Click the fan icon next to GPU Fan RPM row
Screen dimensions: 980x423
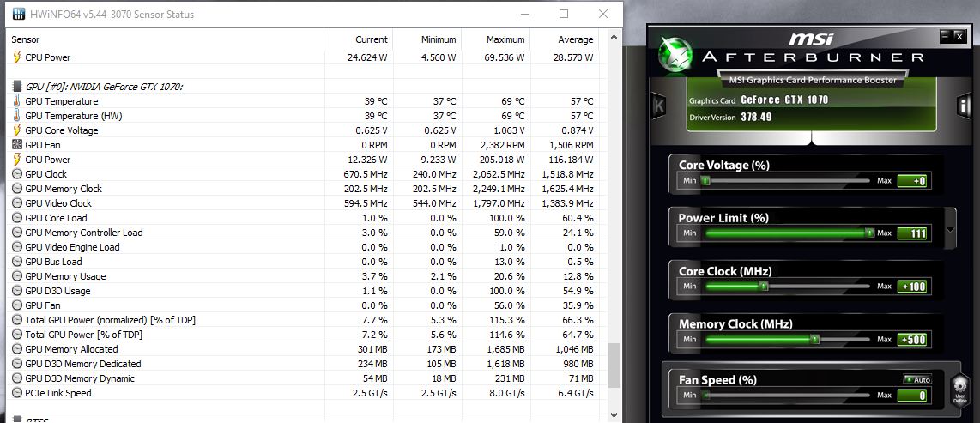pyautogui.click(x=17, y=145)
